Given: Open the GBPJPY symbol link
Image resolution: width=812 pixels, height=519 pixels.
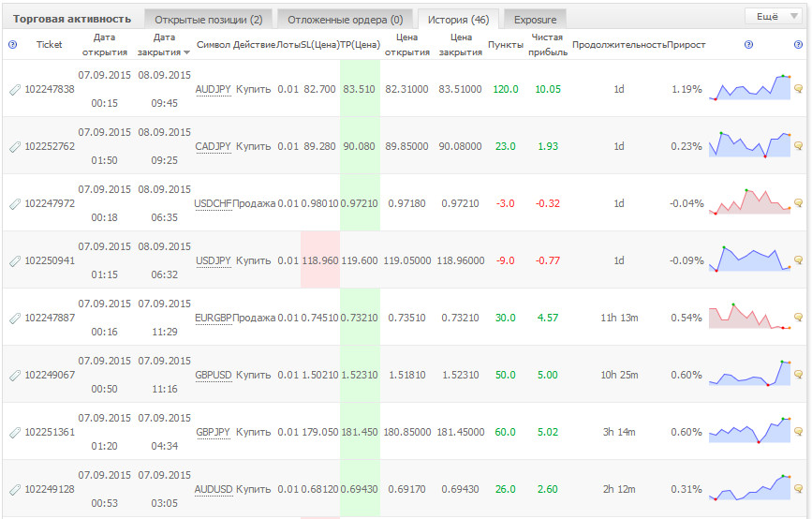Looking at the screenshot, I should click(x=213, y=432).
